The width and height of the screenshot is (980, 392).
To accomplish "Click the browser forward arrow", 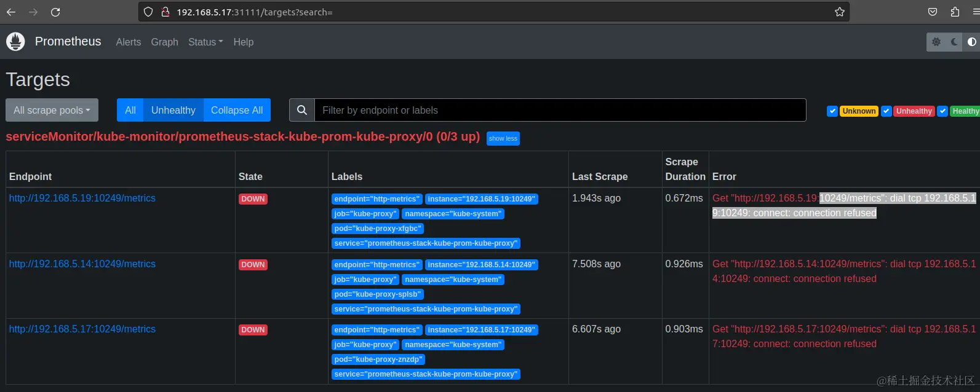I will click(x=33, y=12).
